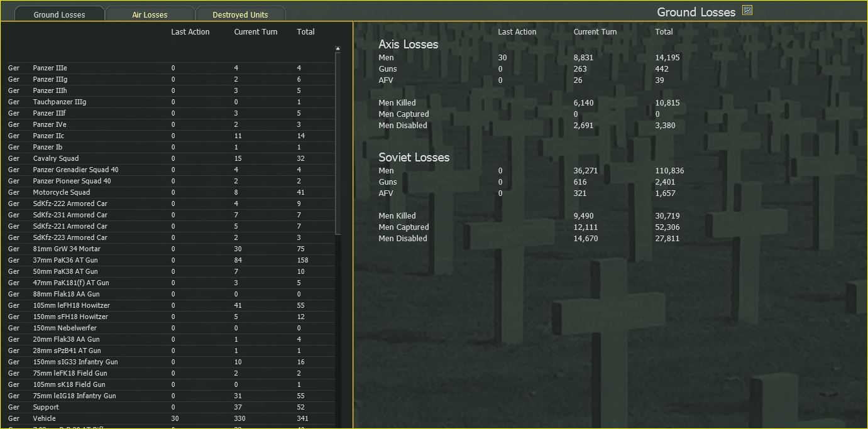Click Soviet Men Captured total 52,306
868x429 pixels.
pyautogui.click(x=667, y=227)
